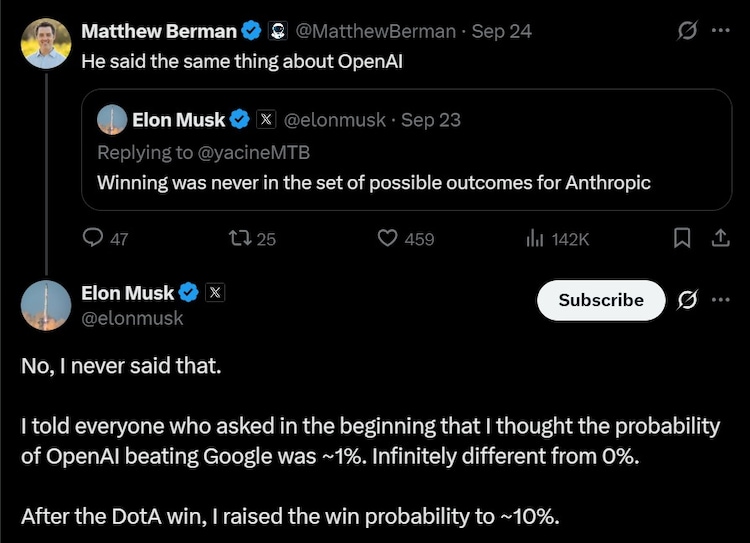750x543 pixels.
Task: Click Grok icon next to Subscribe button
Action: coord(687,300)
